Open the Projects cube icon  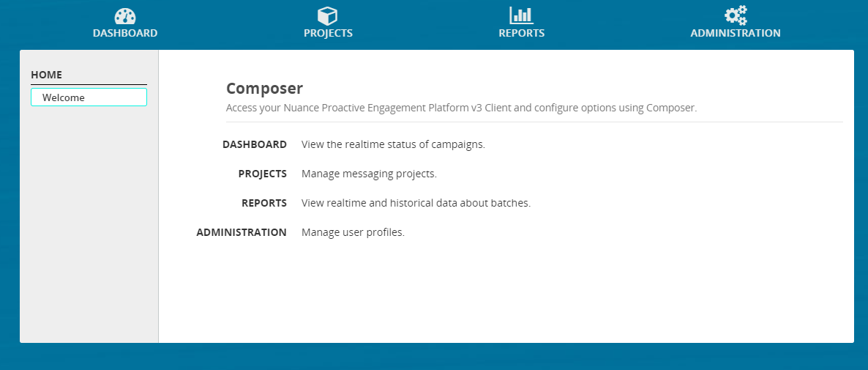pyautogui.click(x=327, y=15)
